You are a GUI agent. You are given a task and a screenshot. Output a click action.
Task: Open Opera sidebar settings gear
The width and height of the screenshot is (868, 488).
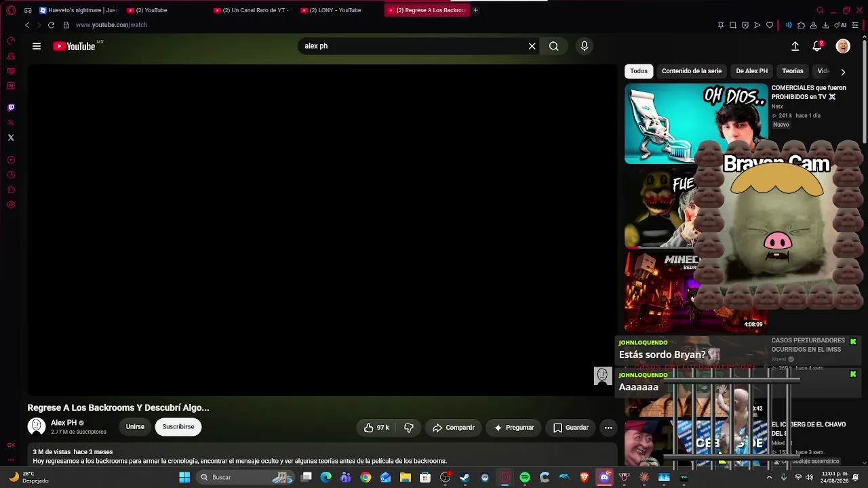pos(11,205)
